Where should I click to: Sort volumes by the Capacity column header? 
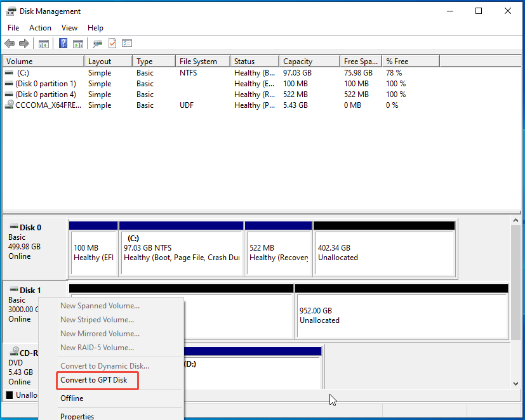[296, 60]
